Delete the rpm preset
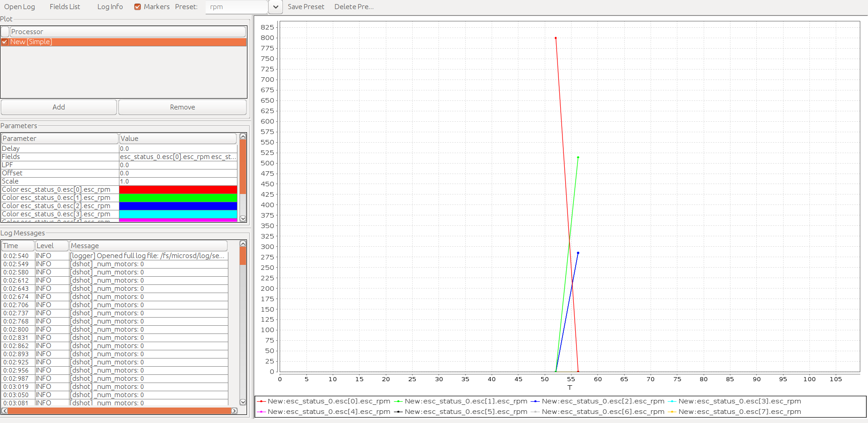 354,6
